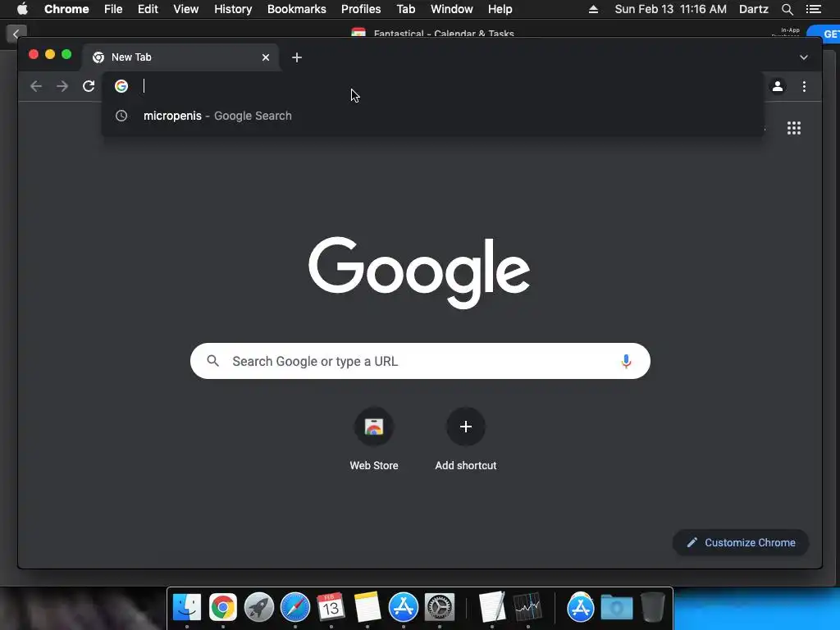Screen dimensions: 840x630
Task: Open Finder from the Dock
Action: pyautogui.click(x=187, y=608)
